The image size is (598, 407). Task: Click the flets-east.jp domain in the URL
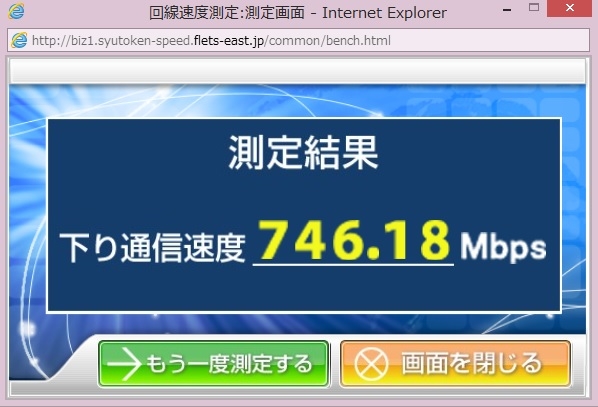coord(229,40)
